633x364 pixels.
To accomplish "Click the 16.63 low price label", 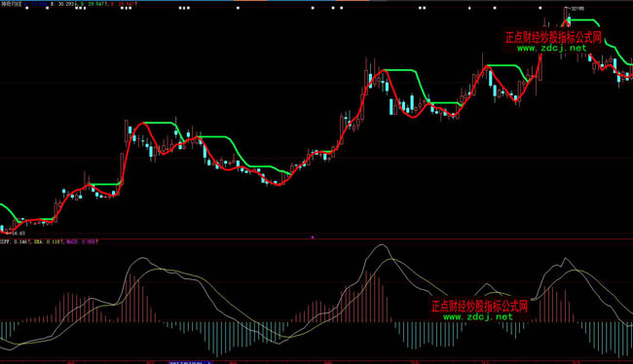I will pyautogui.click(x=19, y=234).
